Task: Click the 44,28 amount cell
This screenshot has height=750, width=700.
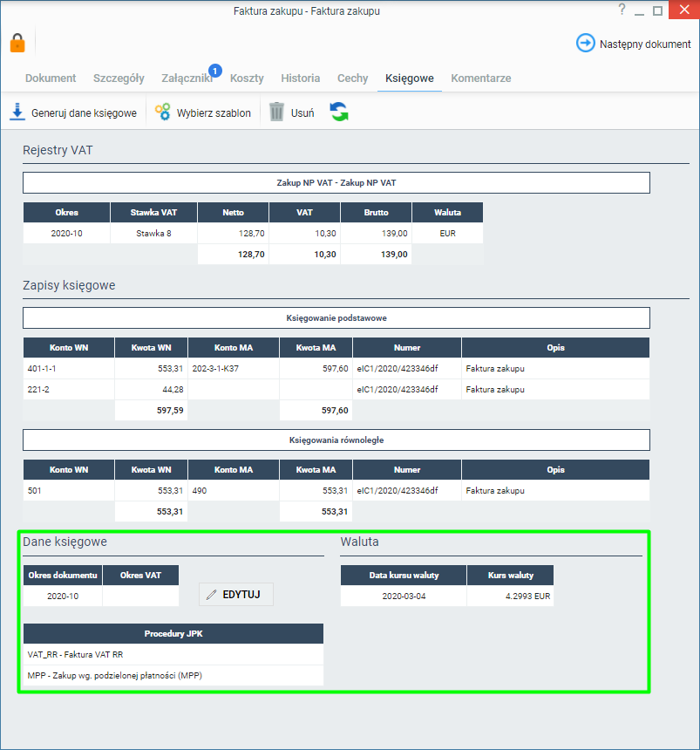Action: click(151, 389)
